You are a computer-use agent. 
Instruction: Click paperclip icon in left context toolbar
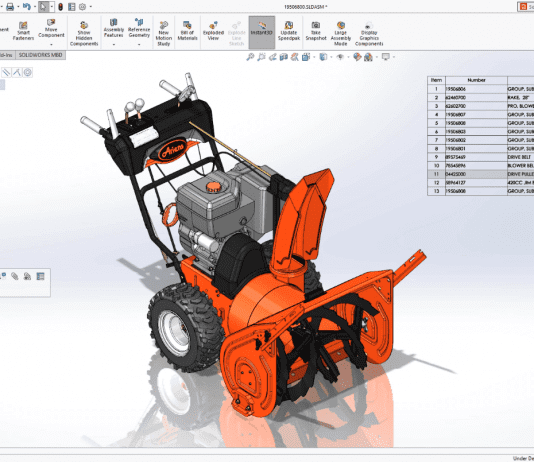tap(14, 276)
